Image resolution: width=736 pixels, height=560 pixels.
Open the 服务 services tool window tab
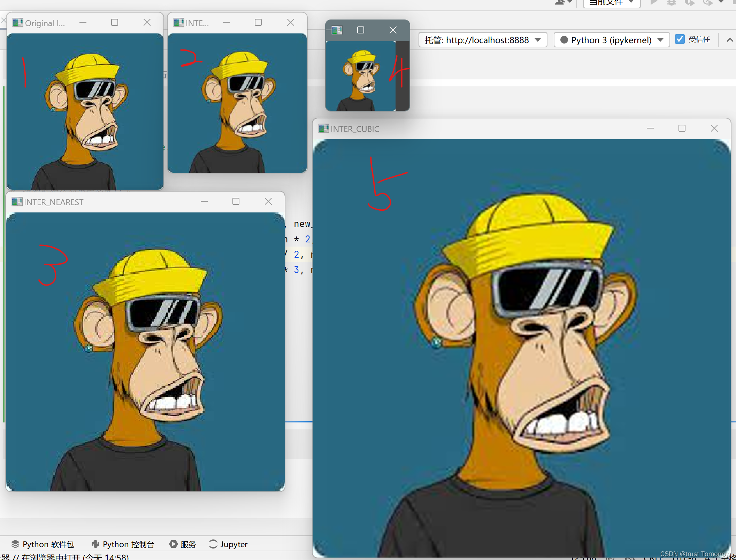pos(183,544)
